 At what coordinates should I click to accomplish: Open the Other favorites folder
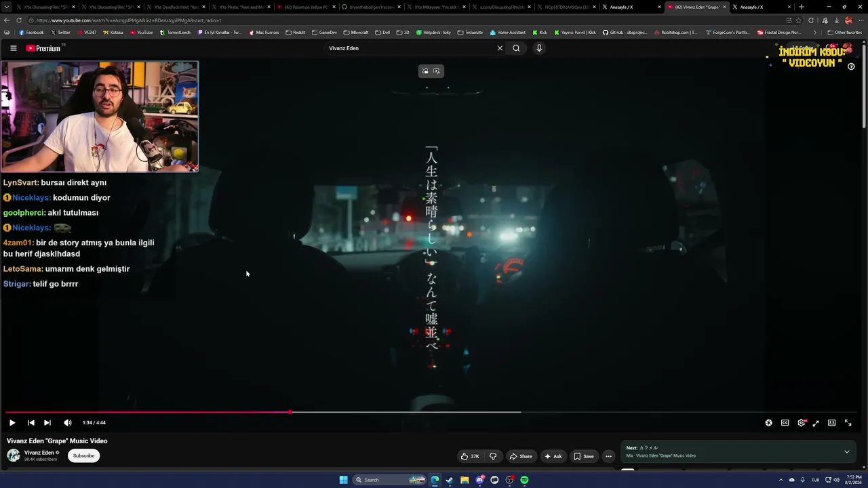845,33
